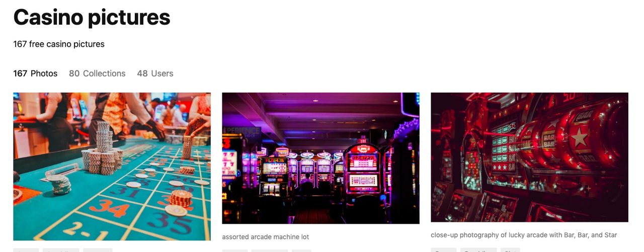Select the middle tag chip below the lucky arcade caption
The height and width of the screenshot is (252, 644).
point(478,249)
